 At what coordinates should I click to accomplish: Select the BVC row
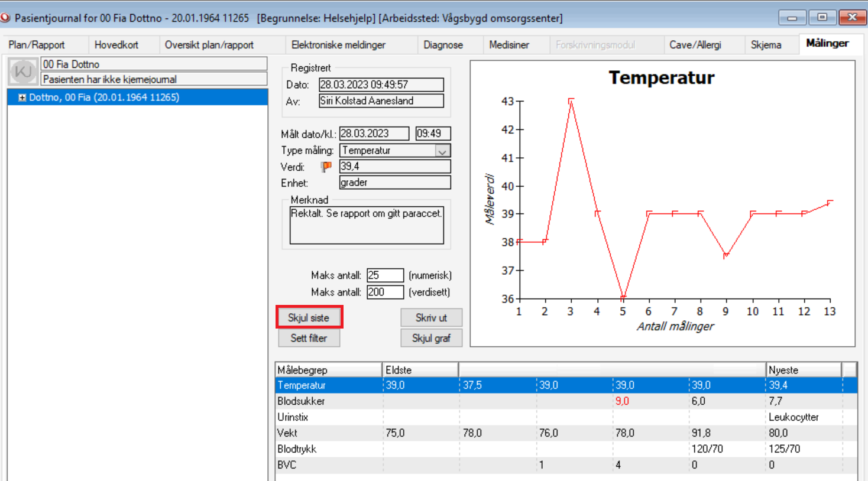pos(566,465)
